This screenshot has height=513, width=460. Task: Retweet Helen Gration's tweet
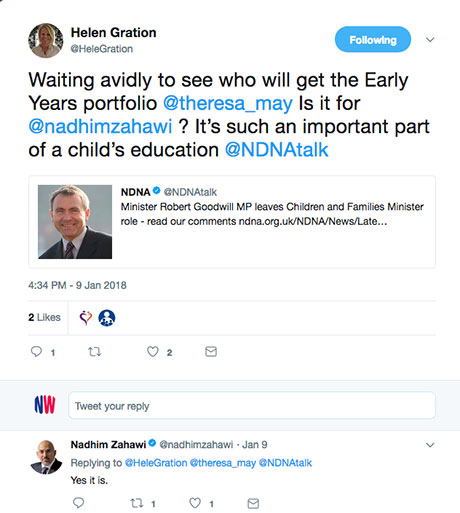(94, 352)
